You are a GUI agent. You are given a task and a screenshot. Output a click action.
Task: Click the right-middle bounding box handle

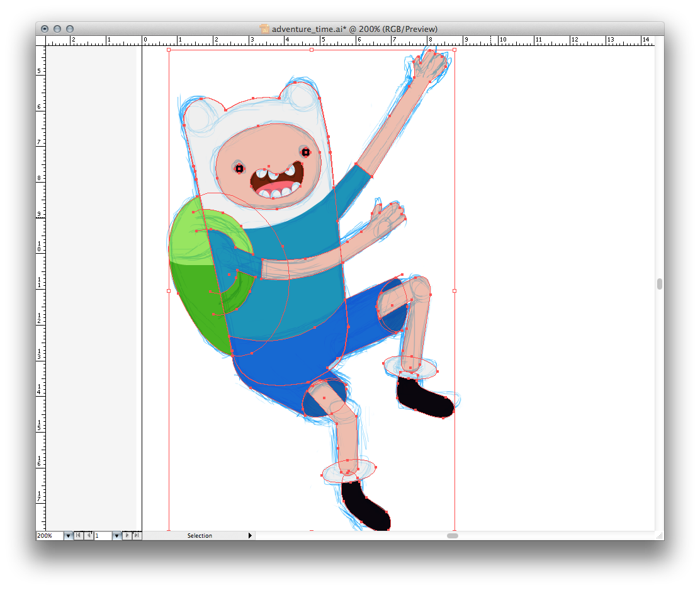tap(454, 291)
